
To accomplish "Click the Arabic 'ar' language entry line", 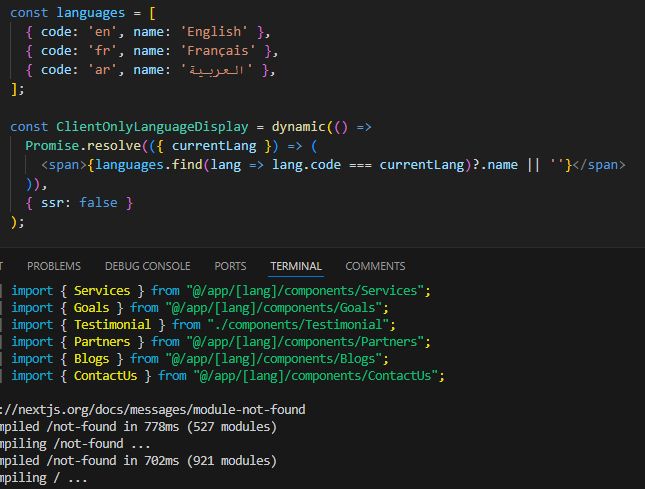I will coord(150,70).
